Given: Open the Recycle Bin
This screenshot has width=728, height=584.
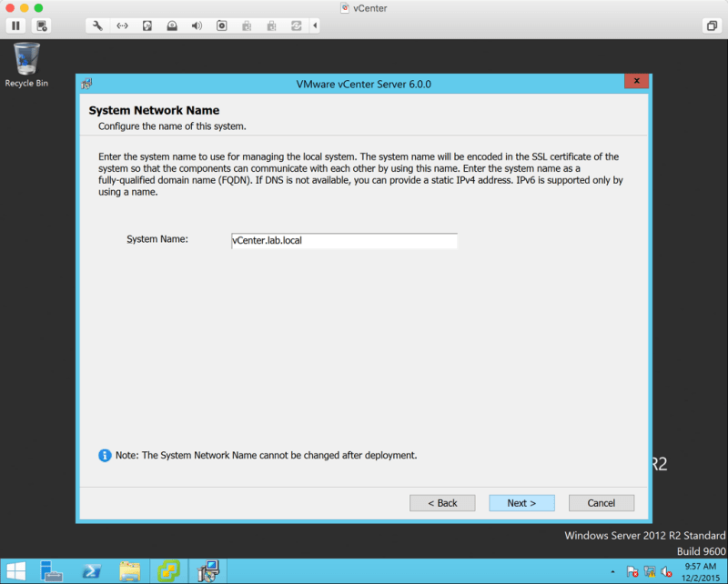Looking at the screenshot, I should pyautogui.click(x=26, y=64).
